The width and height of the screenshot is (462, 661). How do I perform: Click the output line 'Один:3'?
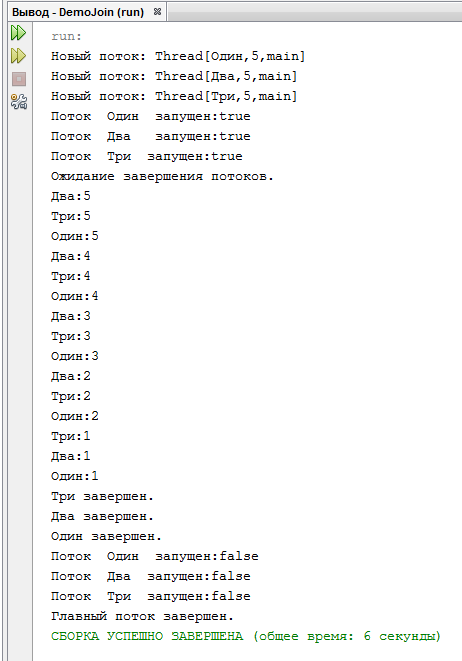(x=75, y=356)
